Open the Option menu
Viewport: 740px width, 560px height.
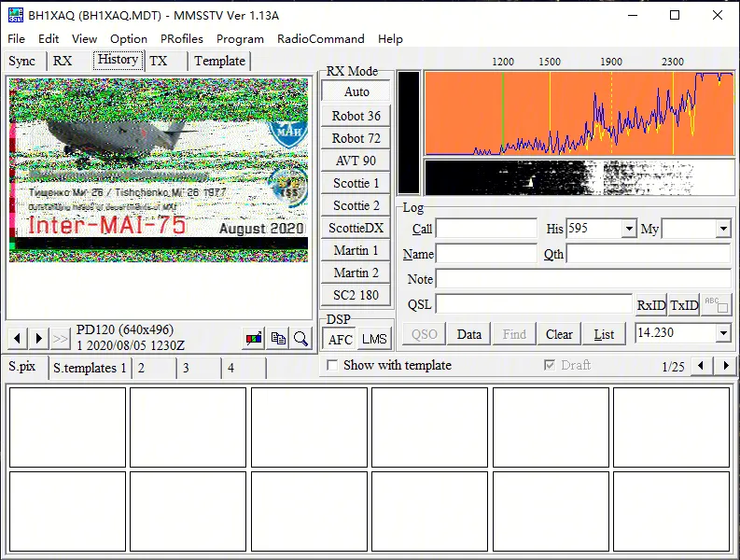tap(129, 38)
